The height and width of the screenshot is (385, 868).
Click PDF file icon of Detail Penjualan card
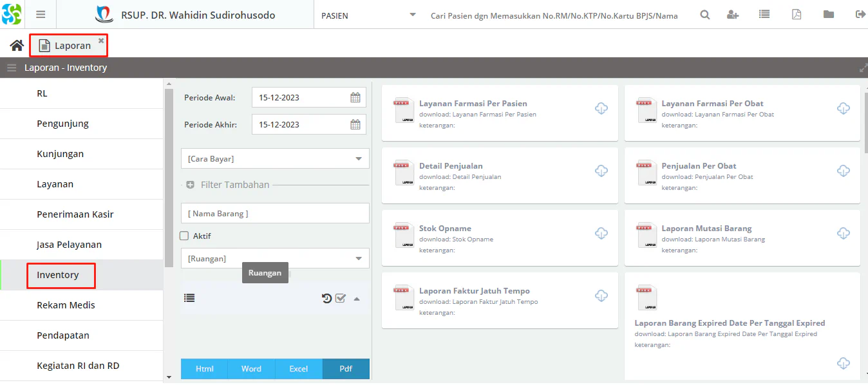404,173
